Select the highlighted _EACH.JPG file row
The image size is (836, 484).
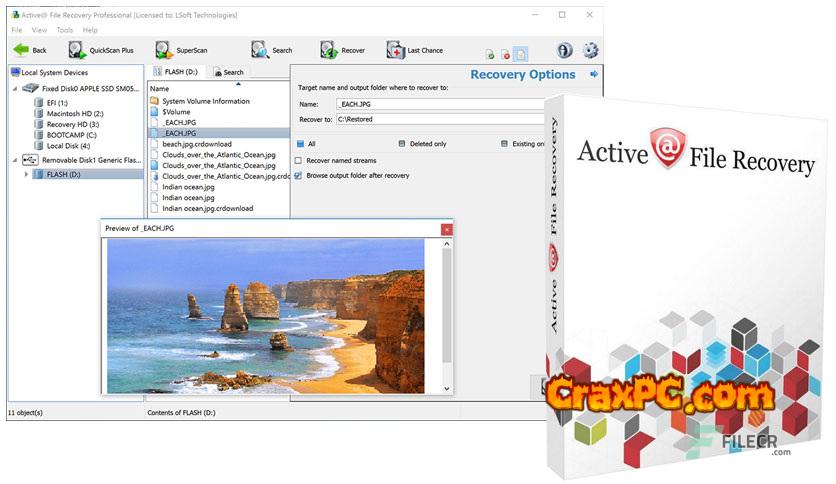click(219, 133)
